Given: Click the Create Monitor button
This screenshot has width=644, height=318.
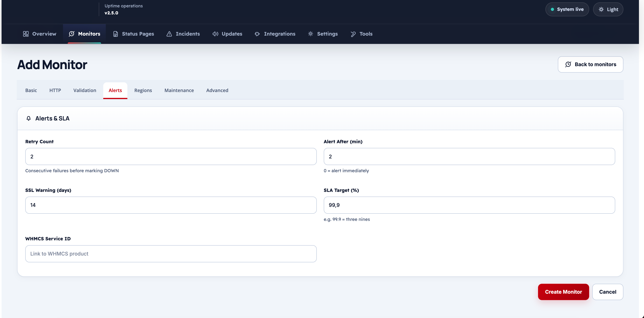Looking at the screenshot, I should click(563, 292).
